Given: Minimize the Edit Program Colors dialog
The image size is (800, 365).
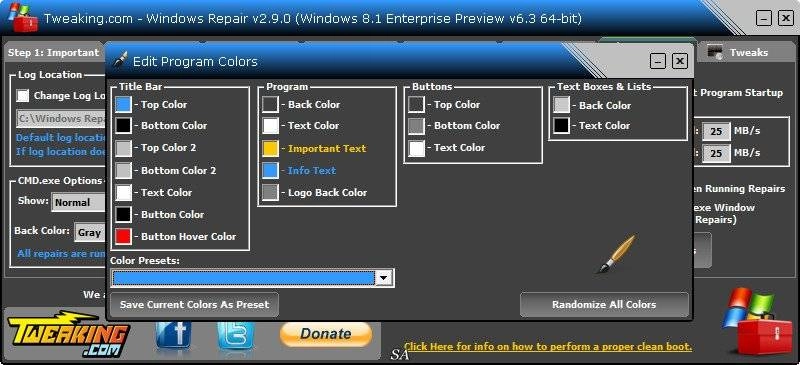Looking at the screenshot, I should point(658,61).
